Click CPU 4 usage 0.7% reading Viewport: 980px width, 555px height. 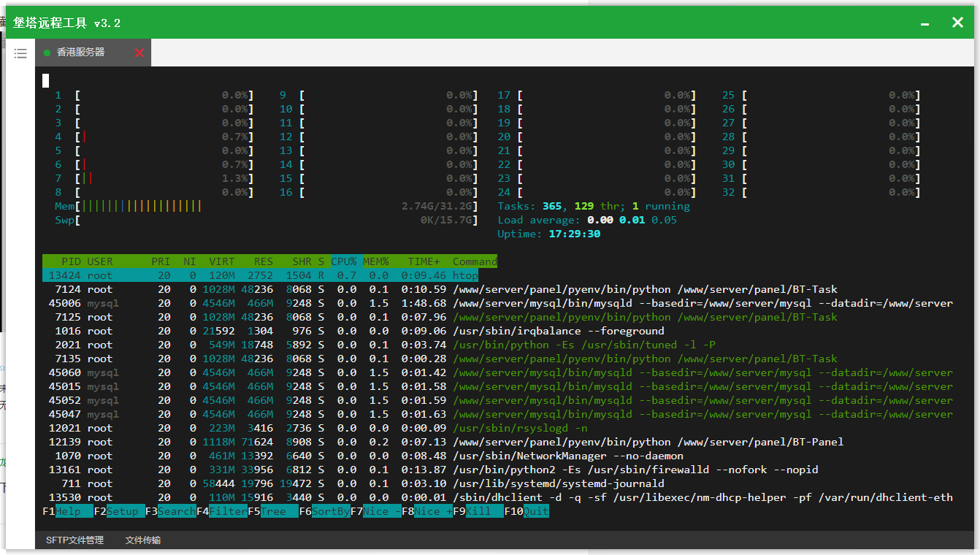click(x=235, y=137)
